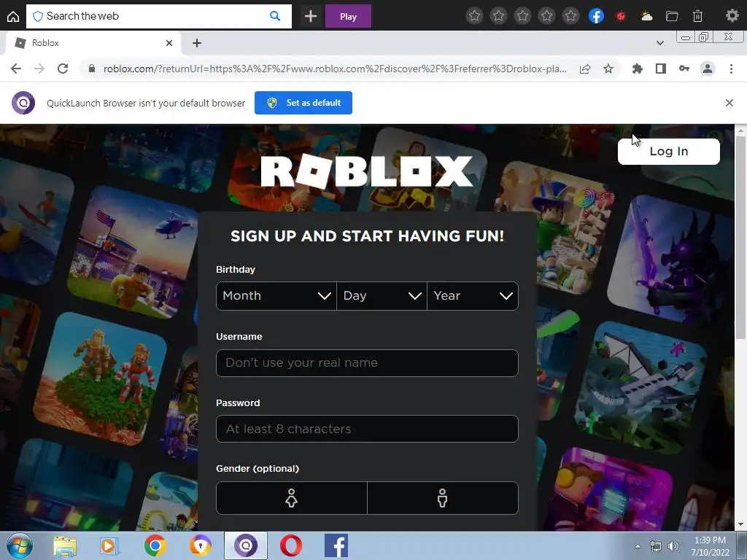
Task: Open a new launcher tab with plus
Action: 311,16
